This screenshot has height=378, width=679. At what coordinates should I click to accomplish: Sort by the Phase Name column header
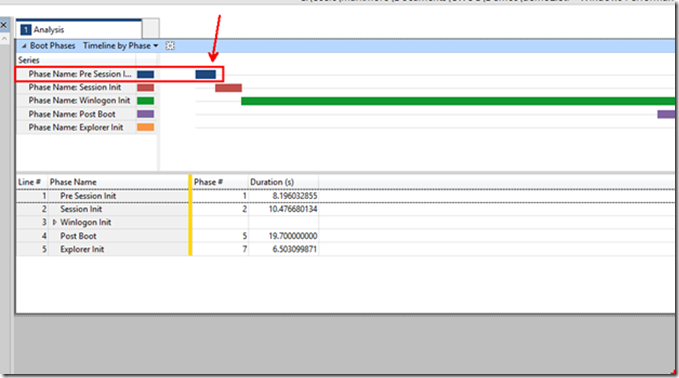pos(73,182)
